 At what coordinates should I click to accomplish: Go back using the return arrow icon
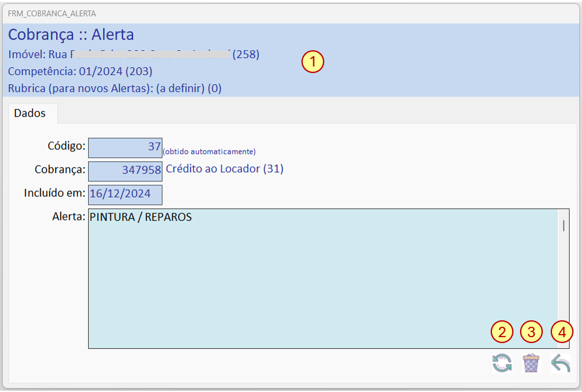560,363
